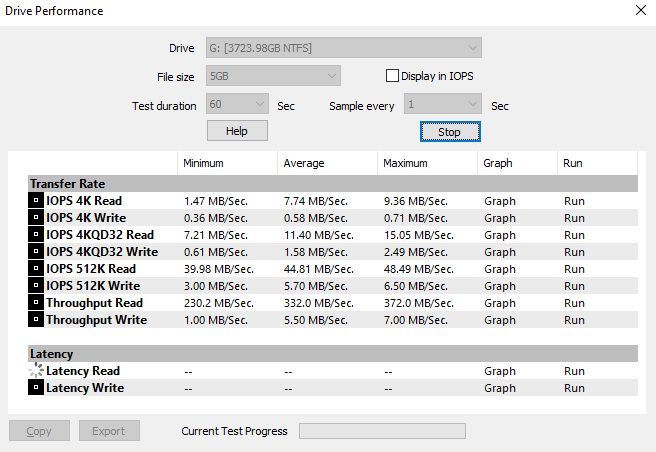Image resolution: width=656 pixels, height=452 pixels.
Task: Click the icon beside IOPS 512K Read
Action: pos(36,269)
